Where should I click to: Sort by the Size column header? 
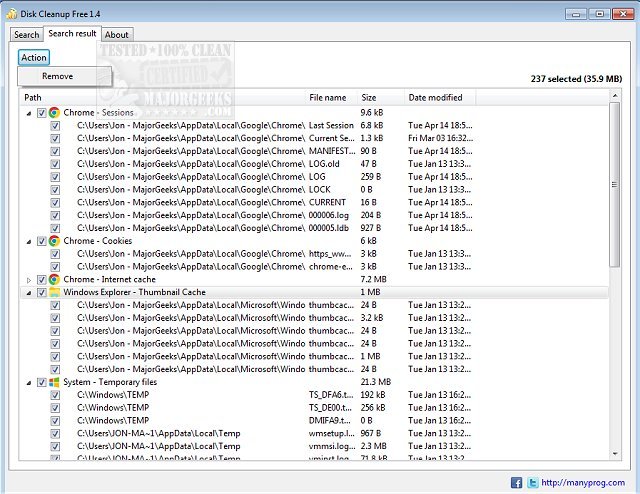click(x=381, y=98)
